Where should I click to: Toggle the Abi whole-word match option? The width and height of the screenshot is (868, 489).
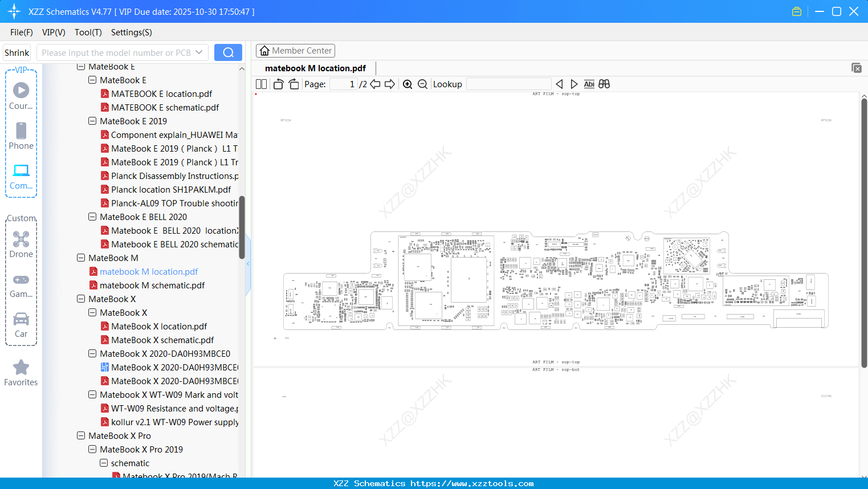tap(589, 84)
